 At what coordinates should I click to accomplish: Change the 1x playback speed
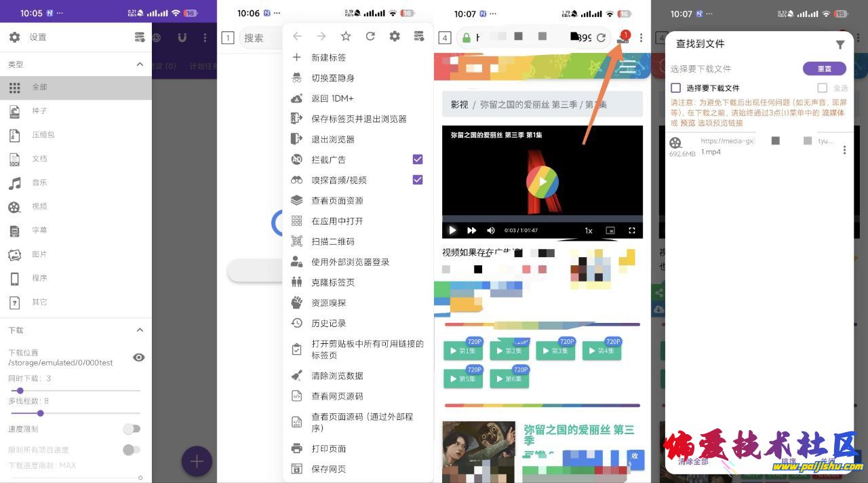(x=589, y=231)
